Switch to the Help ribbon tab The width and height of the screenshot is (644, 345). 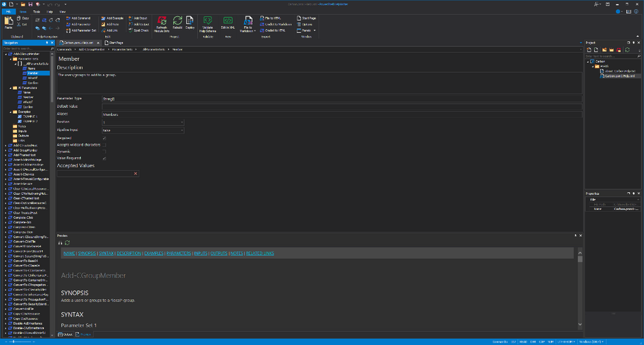point(50,12)
